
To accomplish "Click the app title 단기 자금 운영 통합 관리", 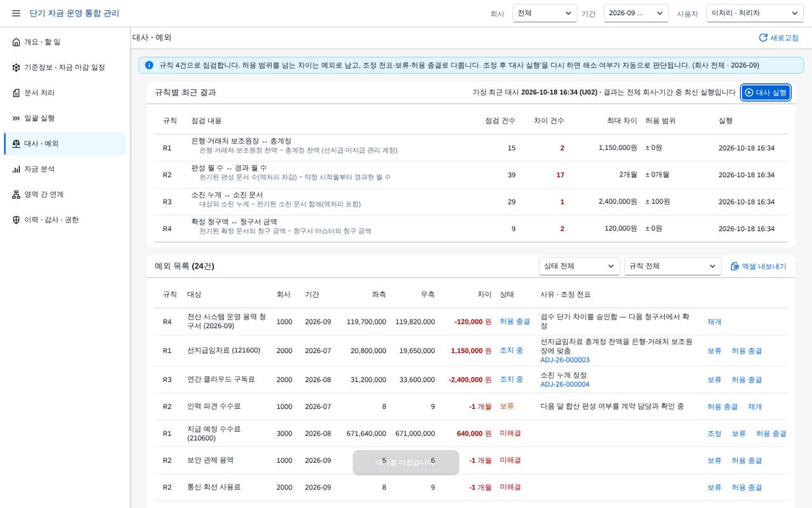I will pos(74,13).
